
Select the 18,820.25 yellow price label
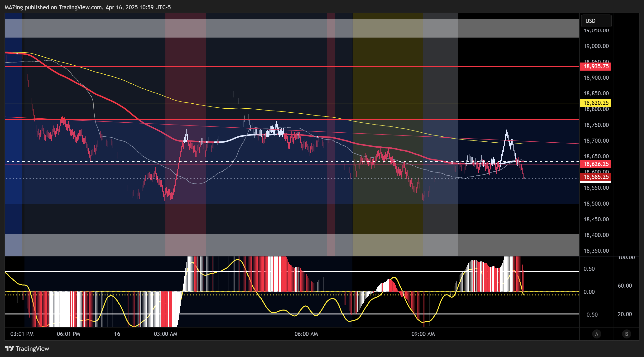pos(596,103)
